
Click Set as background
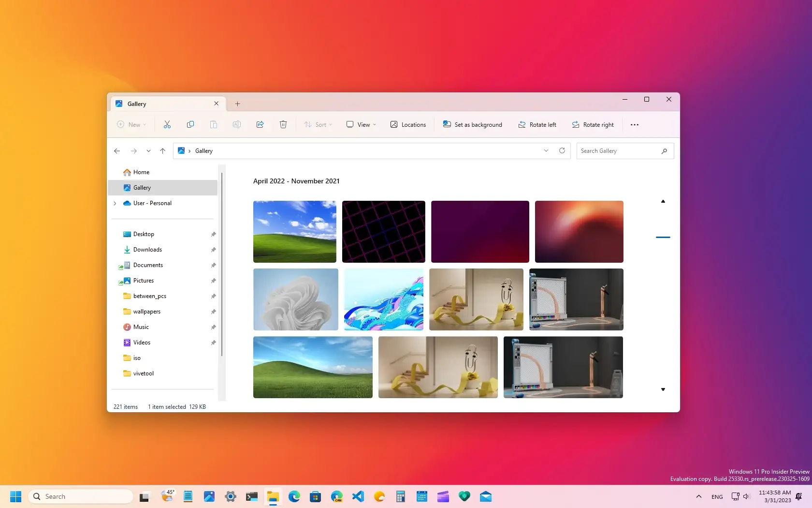(x=473, y=125)
